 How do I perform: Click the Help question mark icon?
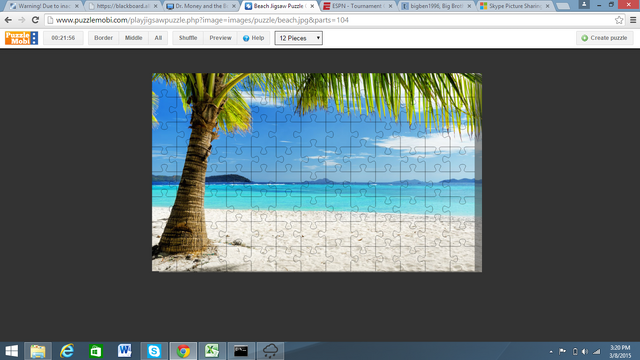246,38
